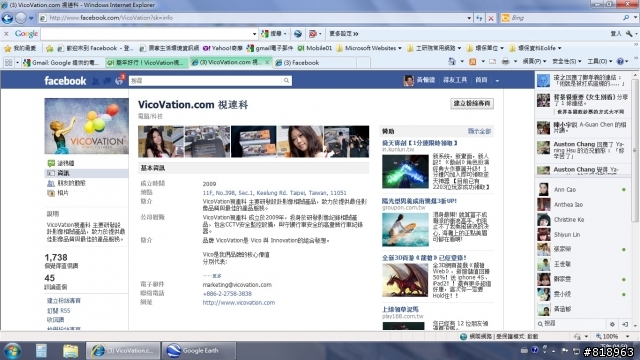Click the groupon.com.tw ad headline

pyautogui.click(x=419, y=201)
